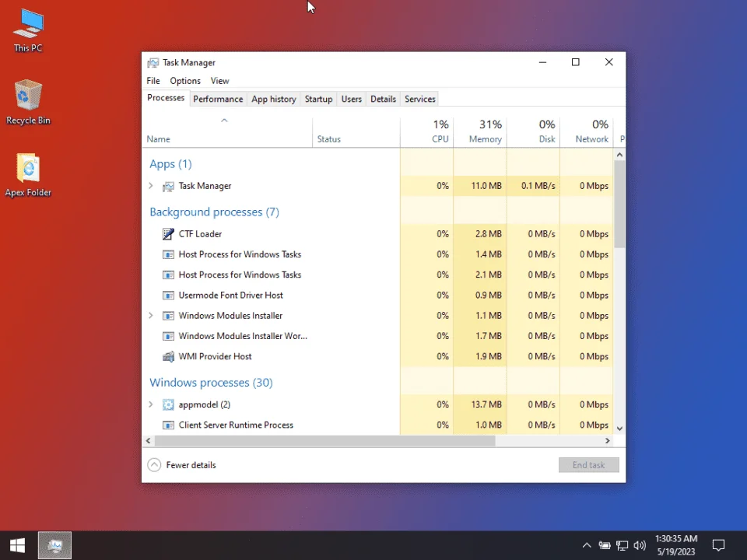Open the View menu
747x560 pixels.
pyautogui.click(x=220, y=81)
